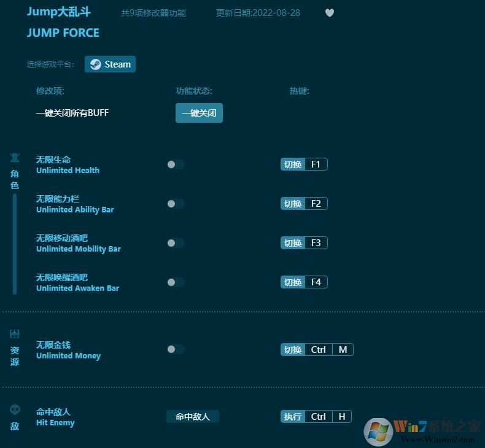This screenshot has width=485, height=448.
Task: Edit the F1 hotkey field
Action: click(316, 164)
